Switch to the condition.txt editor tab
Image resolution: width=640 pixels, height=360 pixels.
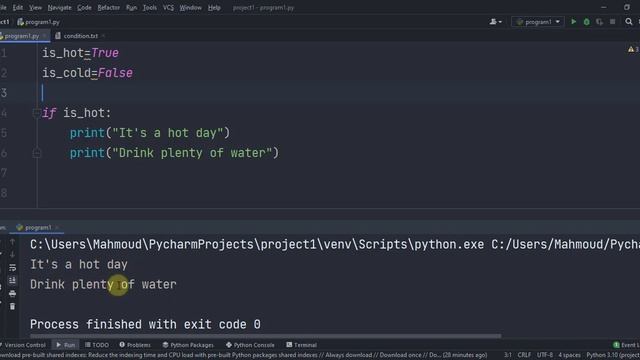click(x=80, y=36)
